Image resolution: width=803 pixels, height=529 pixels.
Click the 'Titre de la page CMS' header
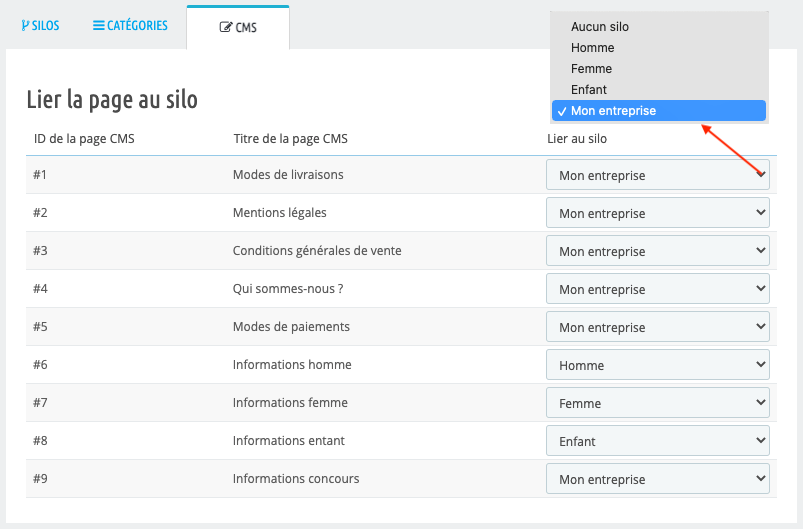pos(290,139)
